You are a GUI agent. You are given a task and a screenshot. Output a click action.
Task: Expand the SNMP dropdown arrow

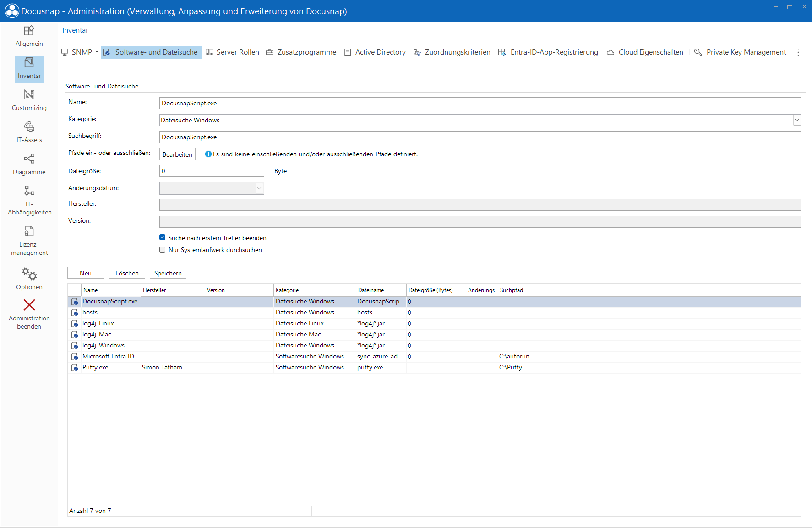[x=97, y=52]
